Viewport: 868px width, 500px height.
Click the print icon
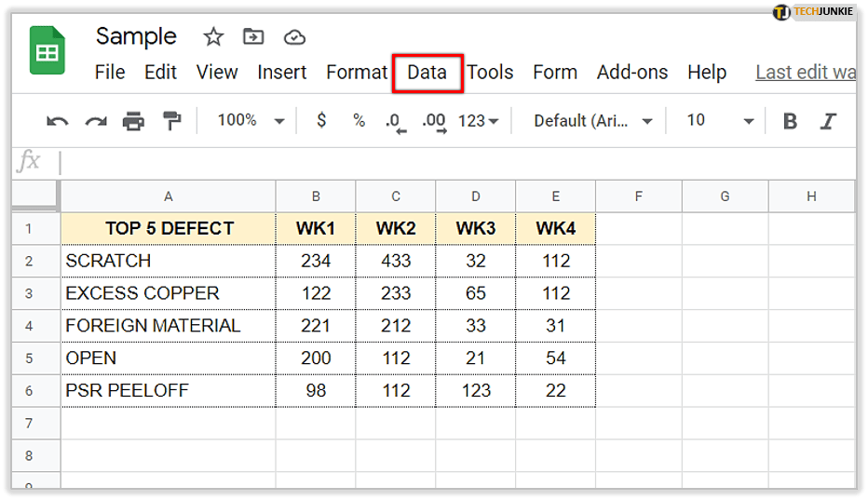tap(134, 121)
